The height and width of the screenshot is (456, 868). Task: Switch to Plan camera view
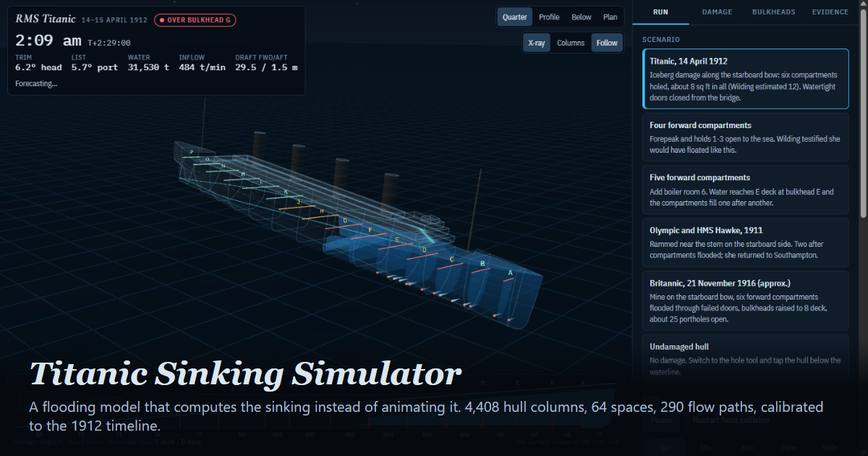[x=610, y=17]
